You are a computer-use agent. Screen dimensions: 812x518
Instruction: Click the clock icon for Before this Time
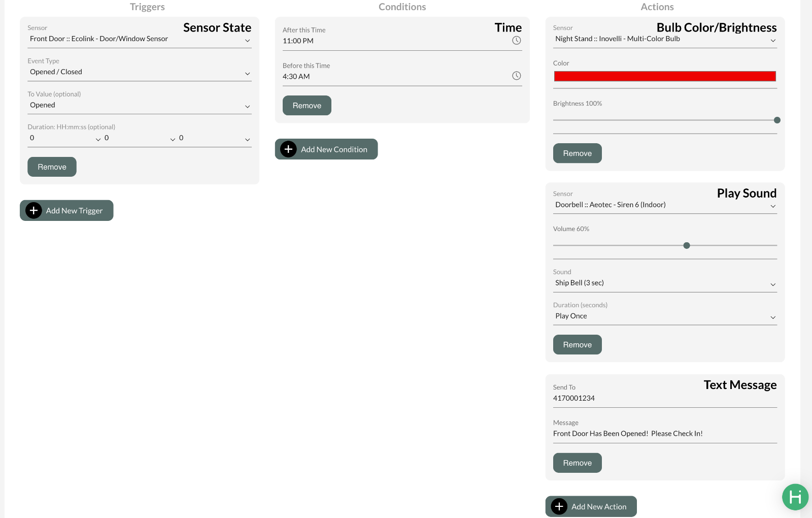516,76
